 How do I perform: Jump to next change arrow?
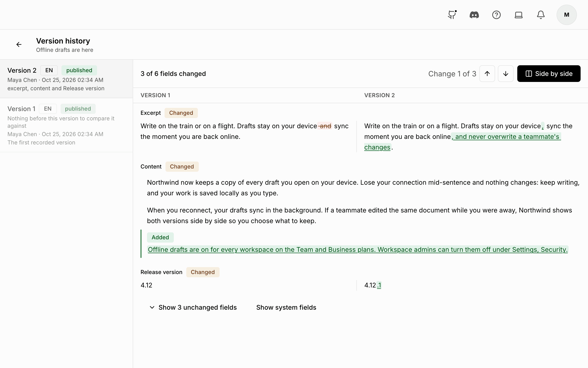coord(506,74)
